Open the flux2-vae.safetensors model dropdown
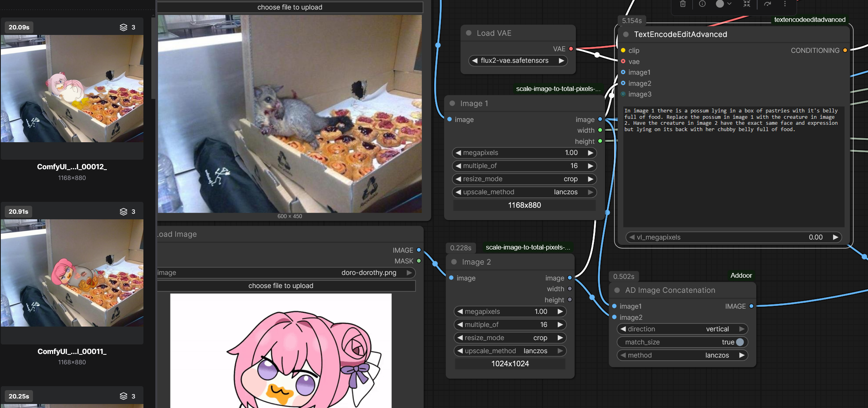Screen dimensions: 868x408 (x=518, y=61)
